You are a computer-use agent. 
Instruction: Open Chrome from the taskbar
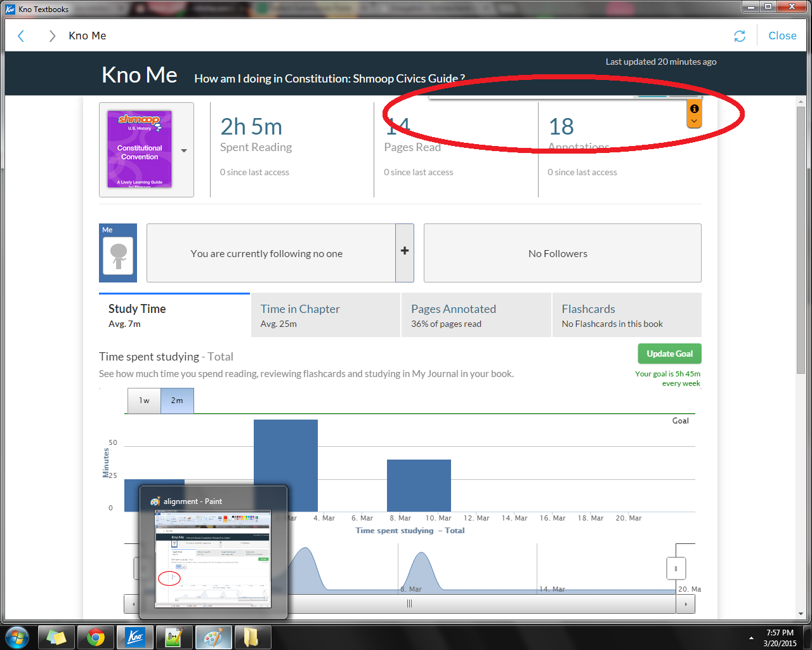[x=96, y=637]
